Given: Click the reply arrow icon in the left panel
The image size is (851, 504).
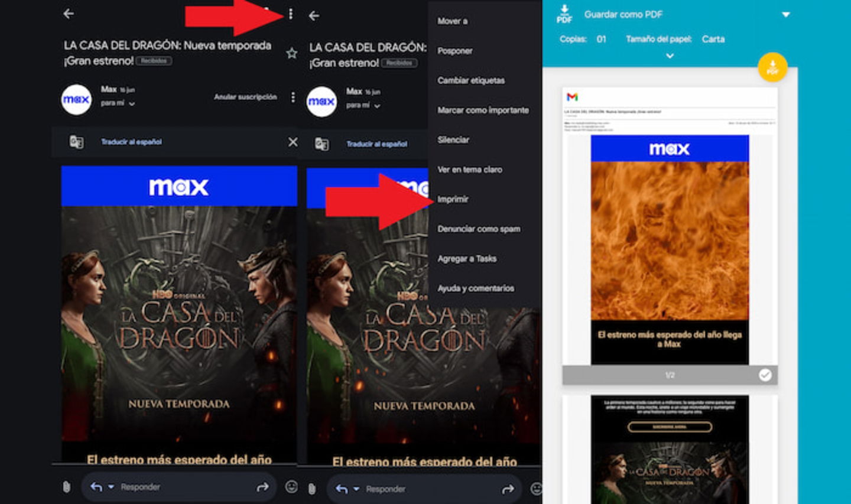Looking at the screenshot, I should pyautogui.click(x=96, y=487).
